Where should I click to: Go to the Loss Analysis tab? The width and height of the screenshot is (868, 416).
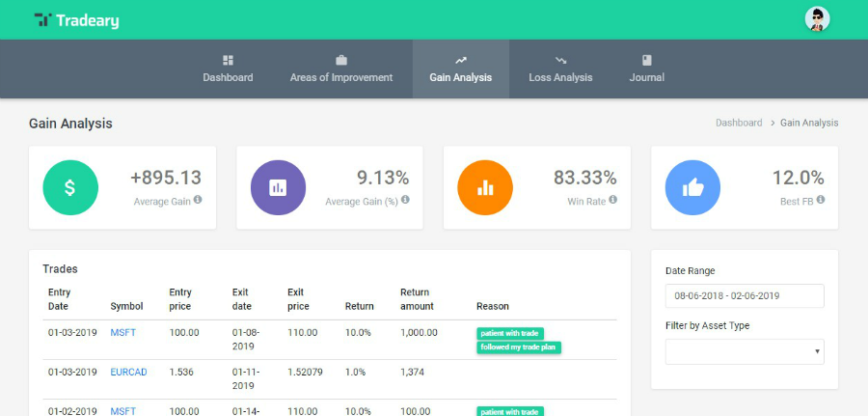tap(560, 69)
